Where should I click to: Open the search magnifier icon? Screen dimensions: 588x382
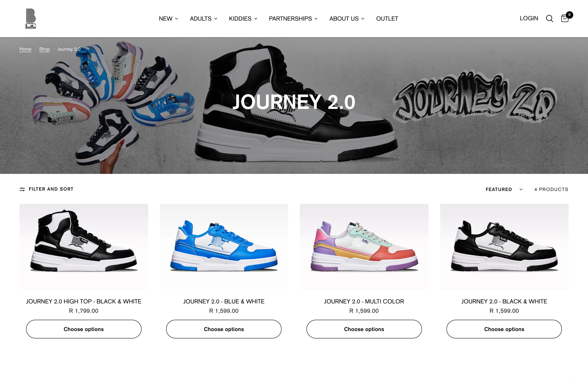pyautogui.click(x=549, y=18)
